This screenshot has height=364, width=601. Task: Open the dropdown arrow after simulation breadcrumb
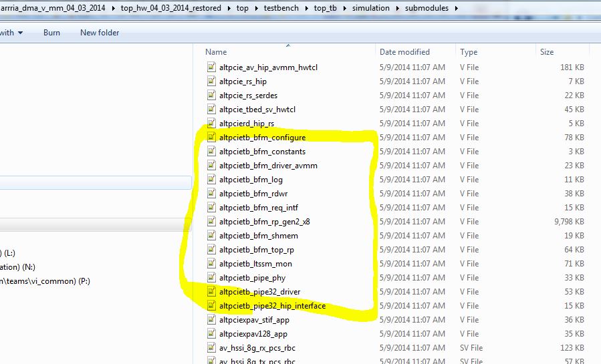396,9
